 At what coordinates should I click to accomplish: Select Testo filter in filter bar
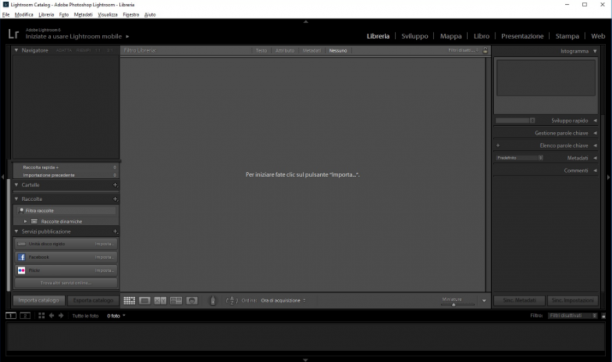pos(261,50)
